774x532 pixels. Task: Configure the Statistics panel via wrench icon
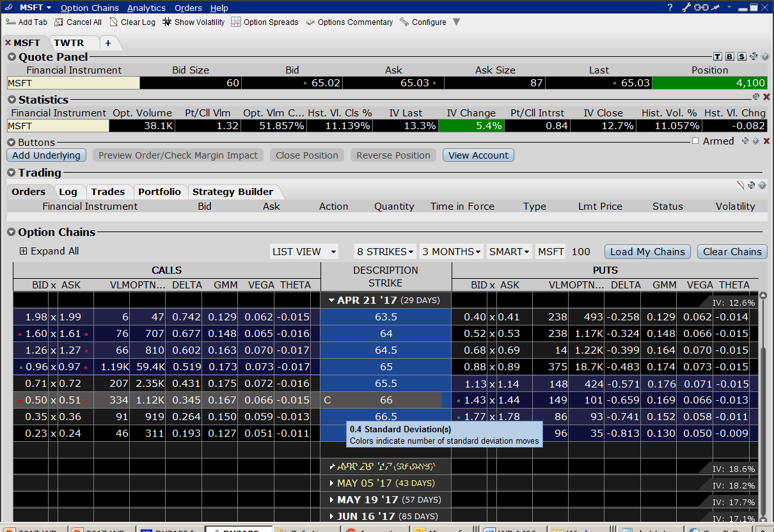click(756, 97)
